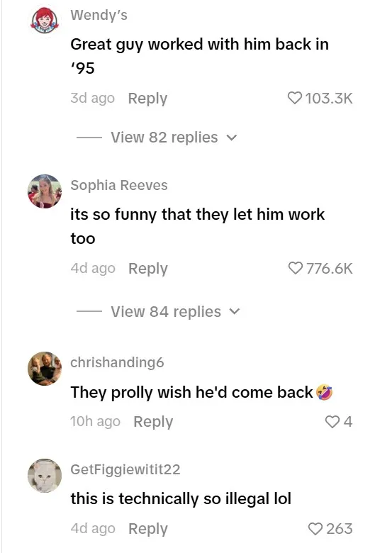Screen dimensions: 392x553
Task: Like Sophia Reeves' comment heart icon
Action: click(x=295, y=269)
